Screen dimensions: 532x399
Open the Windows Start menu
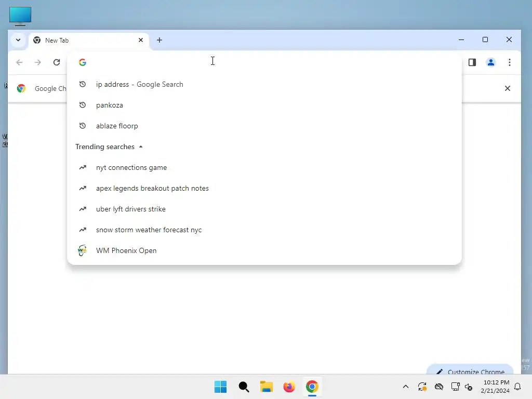[x=220, y=387]
